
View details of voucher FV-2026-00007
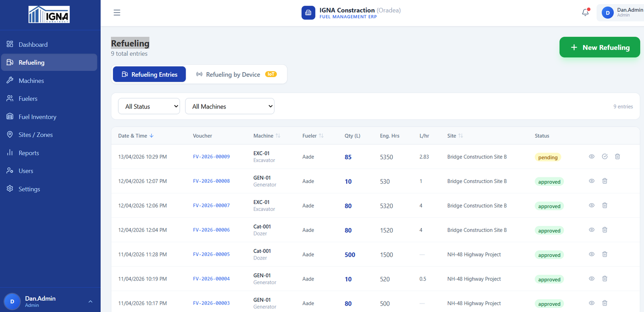592,205
